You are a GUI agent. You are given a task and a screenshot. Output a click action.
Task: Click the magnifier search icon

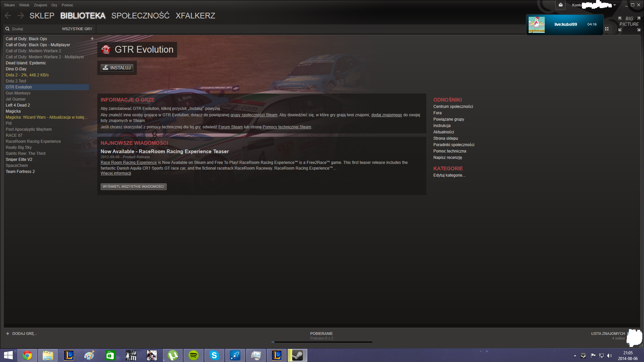coord(7,29)
